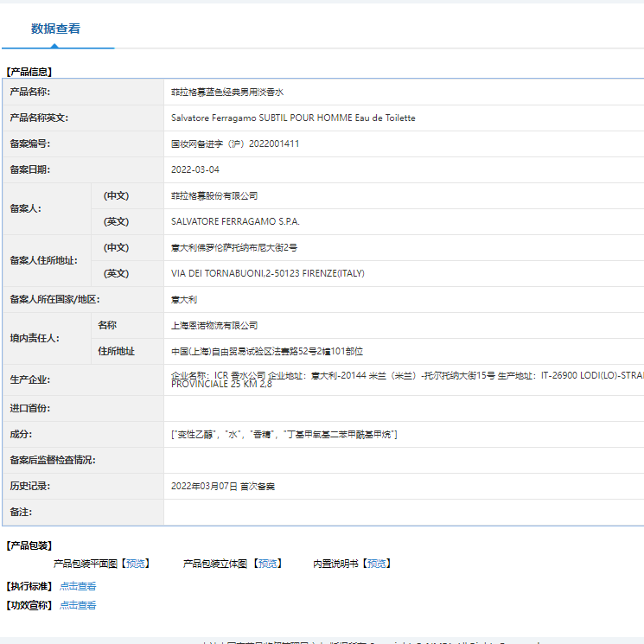
Task: Click the 成分 ingredient list value
Action: (284, 434)
